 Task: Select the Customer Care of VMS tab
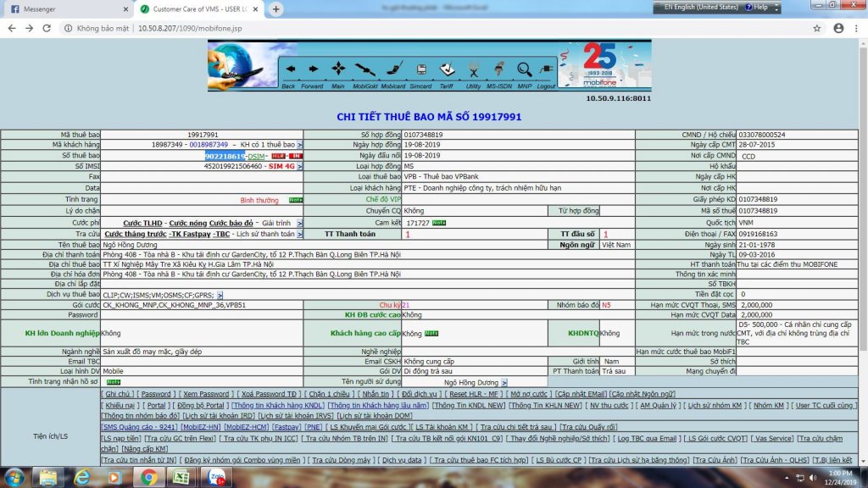200,8
